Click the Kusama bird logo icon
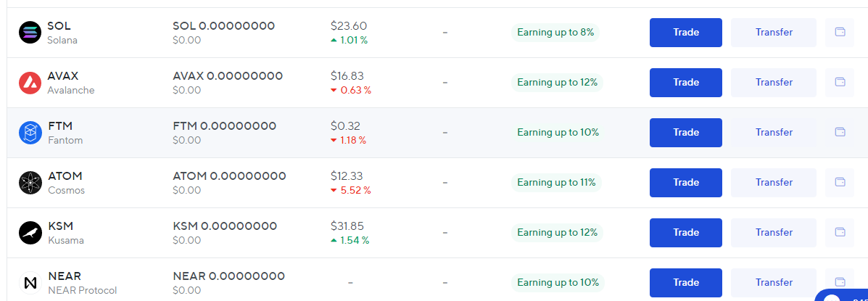Viewport: 868px width, 301px height. pos(30,233)
